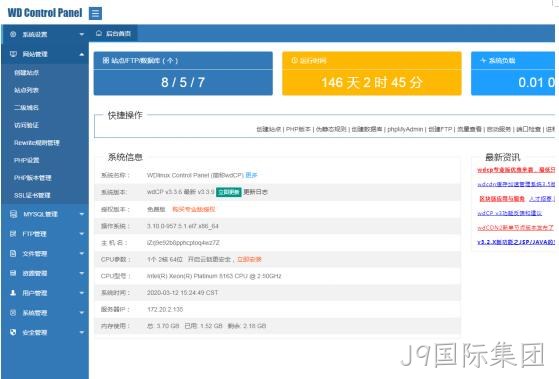Viewport: 559px width, 379px height.
Task: Expand the 安全管理 menu arrow
Action: coord(82,332)
